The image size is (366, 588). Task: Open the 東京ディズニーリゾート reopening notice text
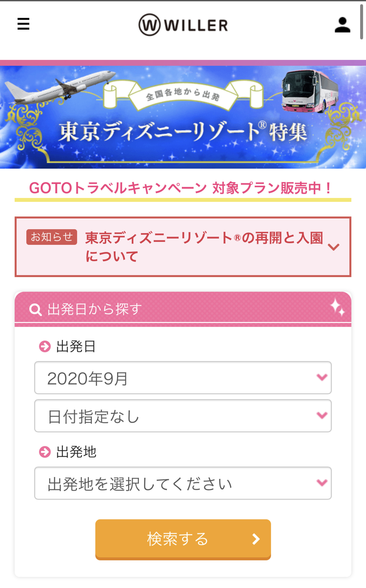point(204,246)
